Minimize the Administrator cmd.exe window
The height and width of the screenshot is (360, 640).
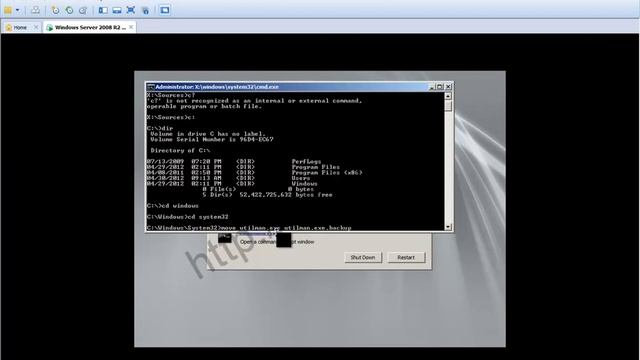click(x=432, y=87)
